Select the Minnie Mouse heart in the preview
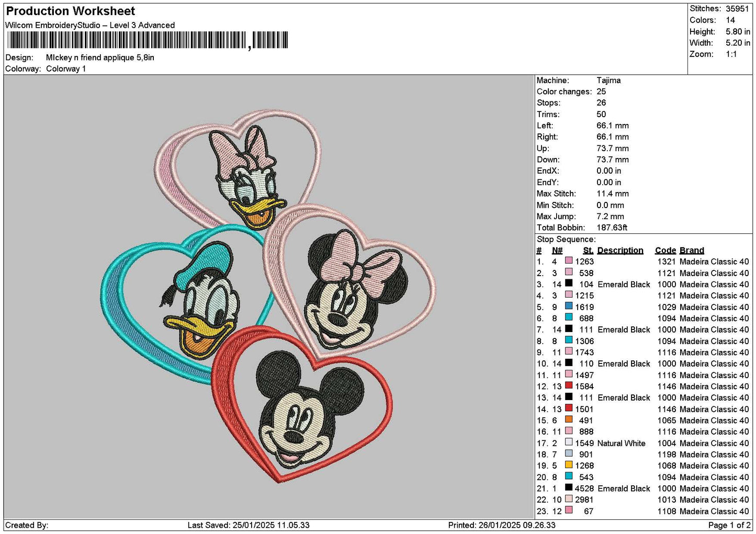 [x=349, y=282]
